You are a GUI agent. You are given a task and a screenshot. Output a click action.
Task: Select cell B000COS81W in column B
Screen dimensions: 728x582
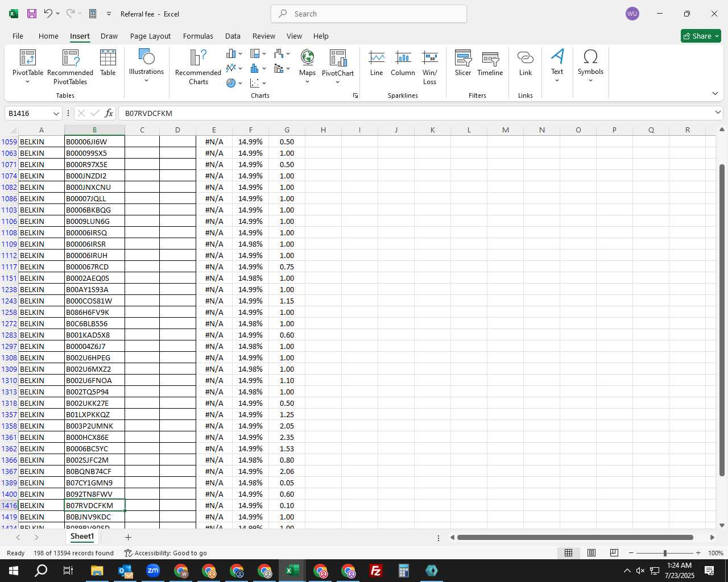pos(94,301)
